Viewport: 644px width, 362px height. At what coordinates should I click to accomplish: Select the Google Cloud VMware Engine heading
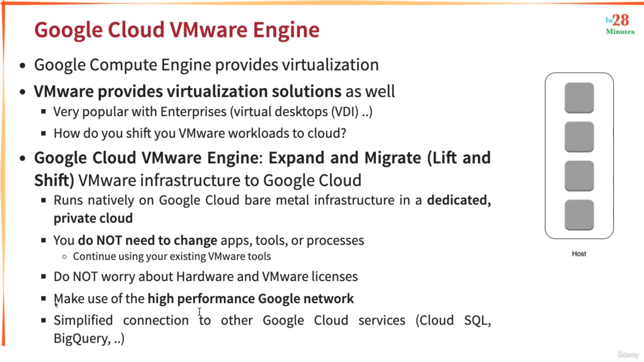176,29
